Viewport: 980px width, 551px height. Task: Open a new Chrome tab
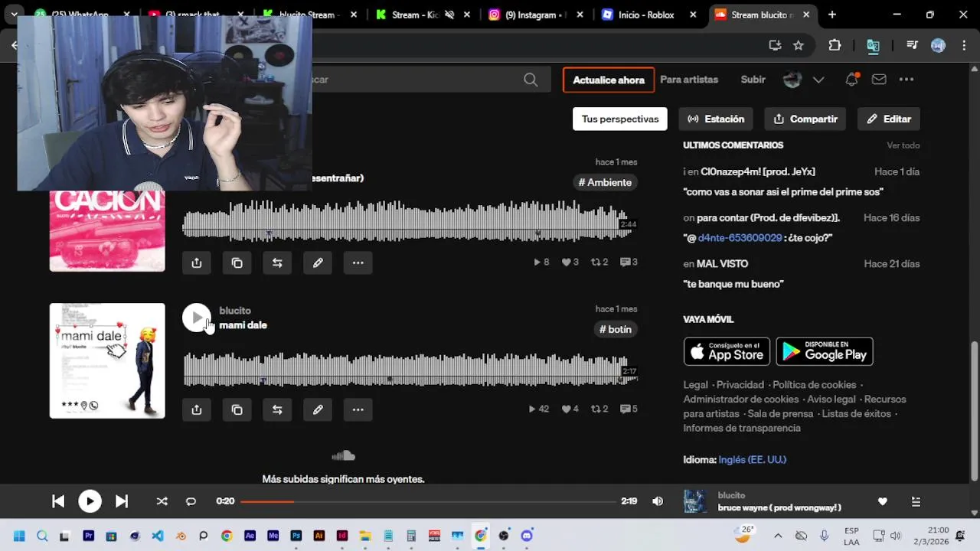832,15
